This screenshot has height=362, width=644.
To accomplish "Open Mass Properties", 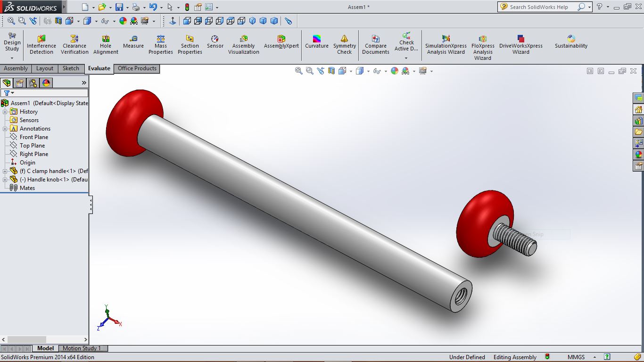I will (161, 45).
